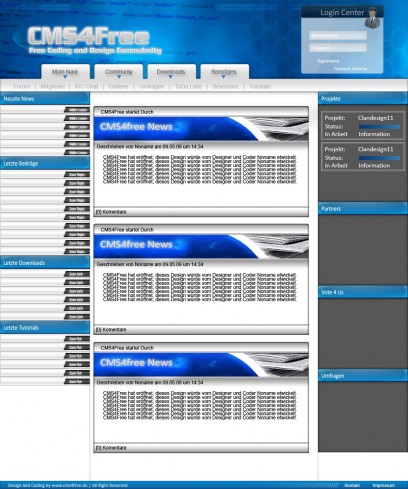This screenshot has width=408, height=489.
Task: Click the Impressum link in the footer
Action: [384, 485]
